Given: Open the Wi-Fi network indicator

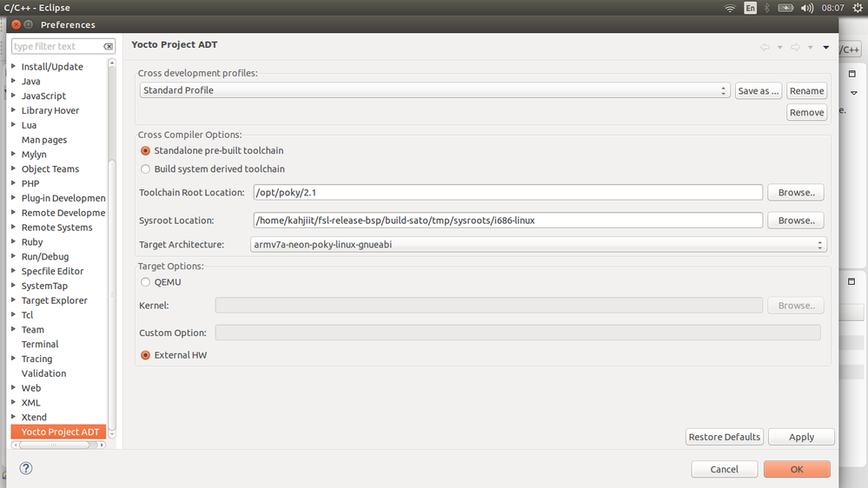Looking at the screenshot, I should (730, 8).
